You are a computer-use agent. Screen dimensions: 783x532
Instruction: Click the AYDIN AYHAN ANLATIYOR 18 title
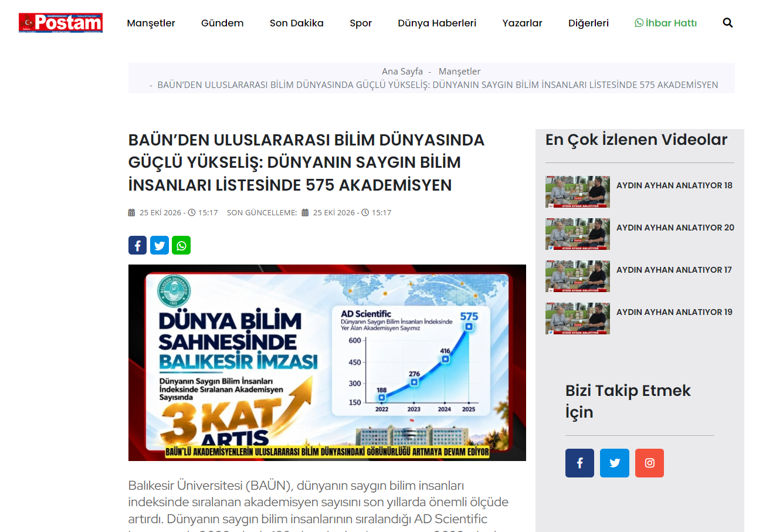tap(674, 185)
